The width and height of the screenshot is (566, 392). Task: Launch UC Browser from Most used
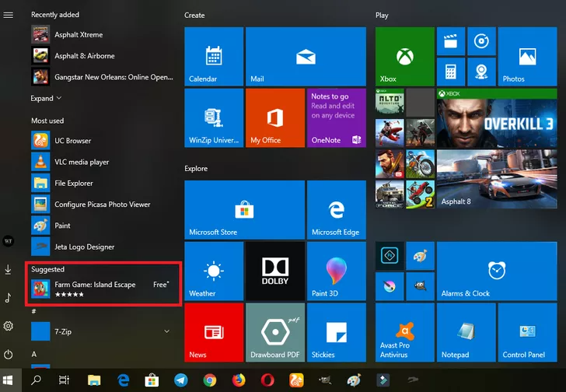point(103,141)
